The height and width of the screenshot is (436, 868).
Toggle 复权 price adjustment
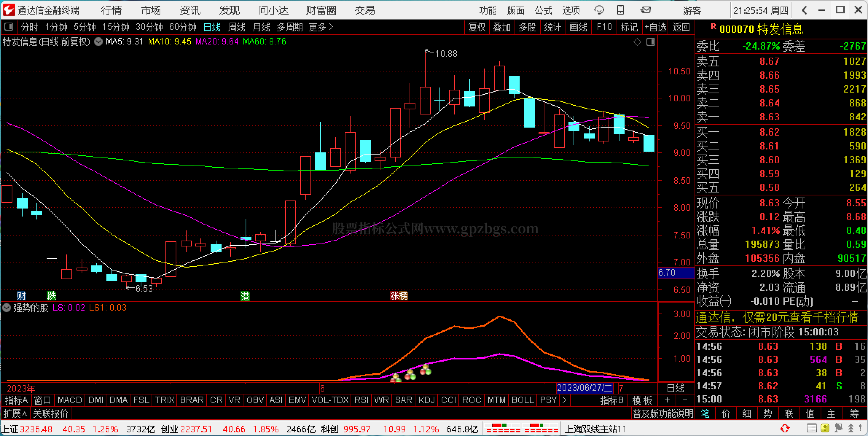[x=477, y=27]
